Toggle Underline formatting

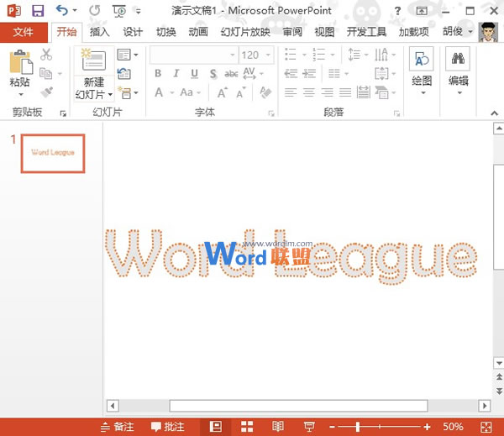[x=195, y=74]
